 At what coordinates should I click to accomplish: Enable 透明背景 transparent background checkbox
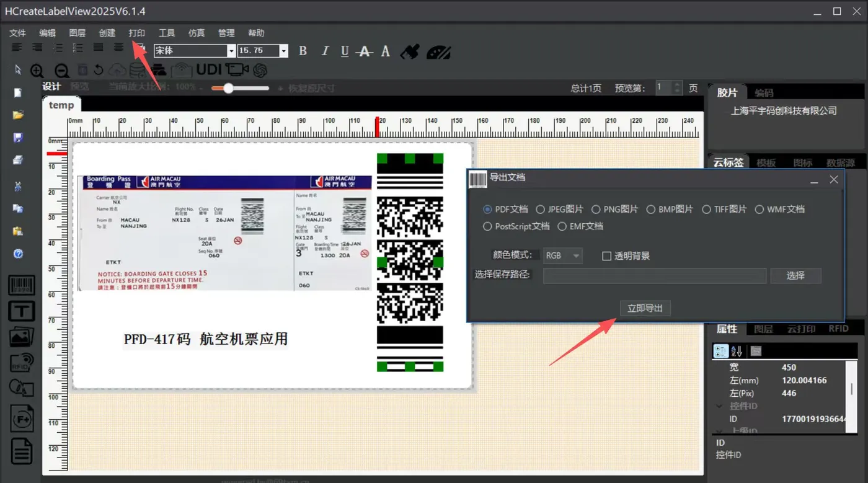coord(607,256)
